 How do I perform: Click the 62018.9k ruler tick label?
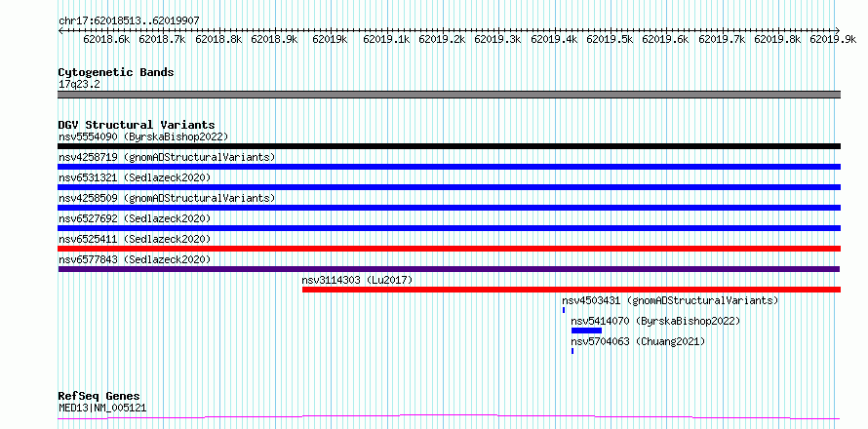275,39
